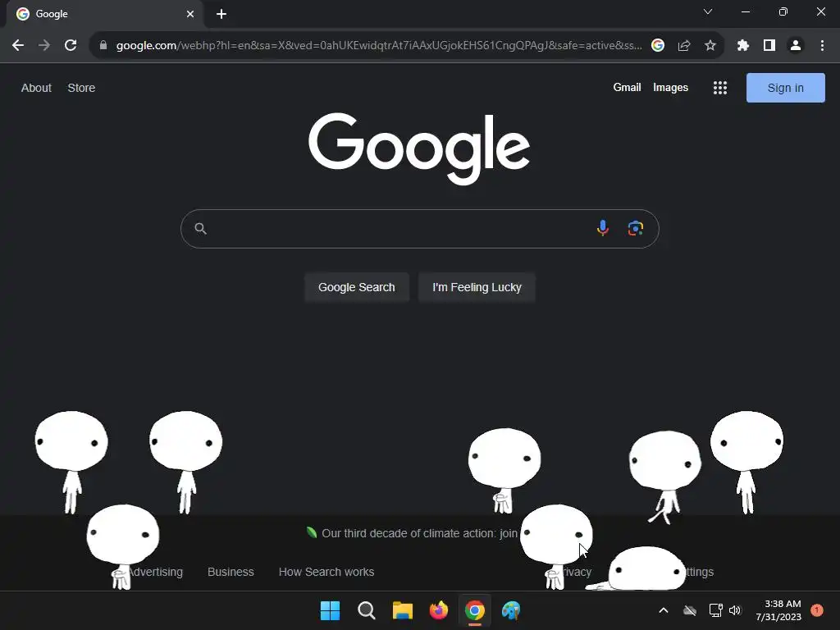Open File Explorer from the taskbar
This screenshot has height=630, width=840.
(x=402, y=610)
